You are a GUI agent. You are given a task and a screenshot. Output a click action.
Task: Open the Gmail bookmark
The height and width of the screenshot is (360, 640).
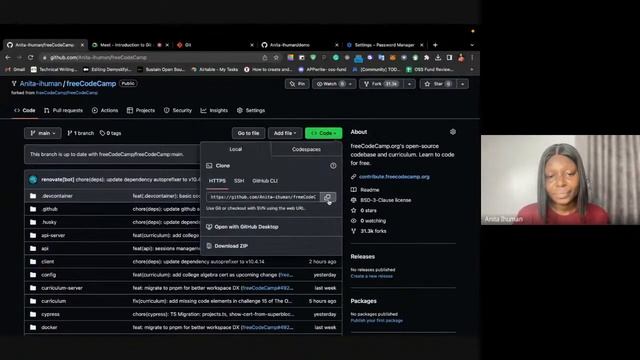pyautogui.click(x=15, y=70)
